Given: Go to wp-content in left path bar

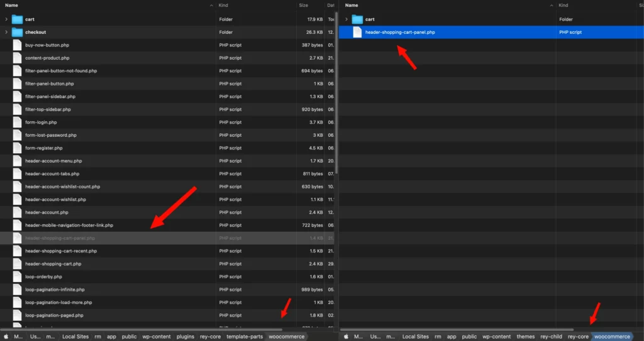Looking at the screenshot, I should 157,337.
